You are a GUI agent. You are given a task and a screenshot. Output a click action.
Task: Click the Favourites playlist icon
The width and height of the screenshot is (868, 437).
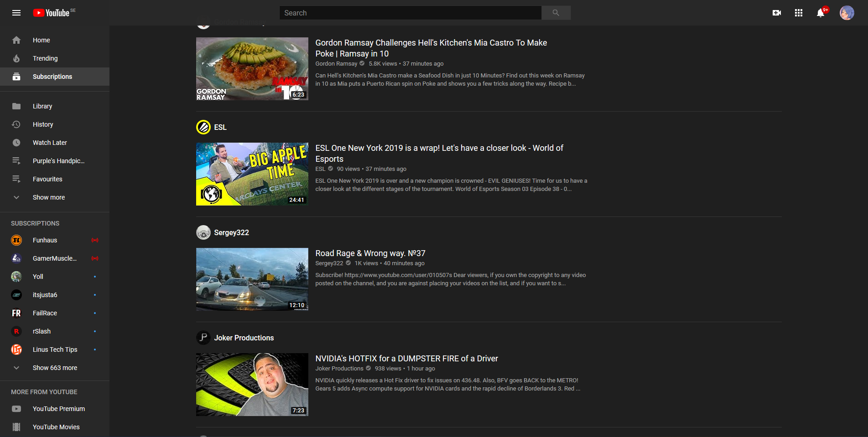point(16,179)
